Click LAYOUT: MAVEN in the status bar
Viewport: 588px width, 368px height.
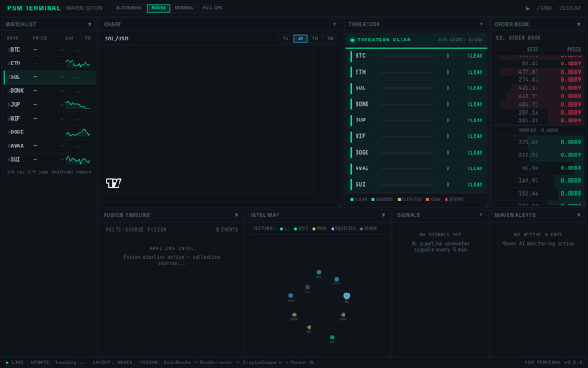click(112, 362)
